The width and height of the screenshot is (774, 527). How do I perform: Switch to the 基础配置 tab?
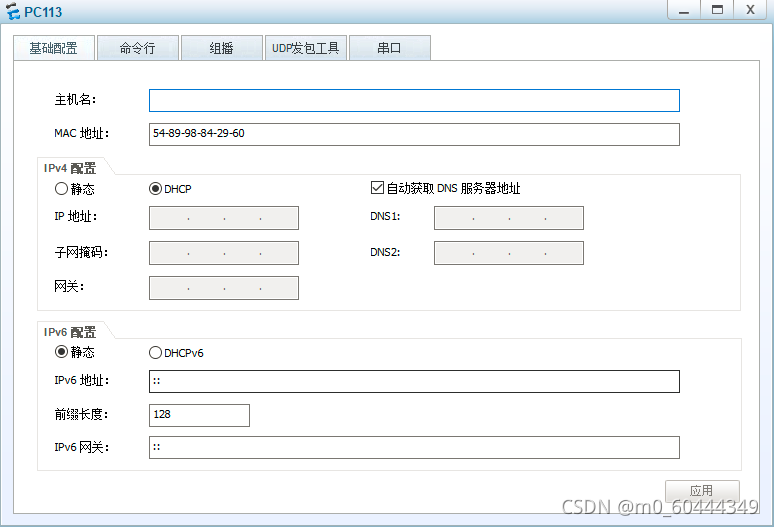click(x=54, y=48)
